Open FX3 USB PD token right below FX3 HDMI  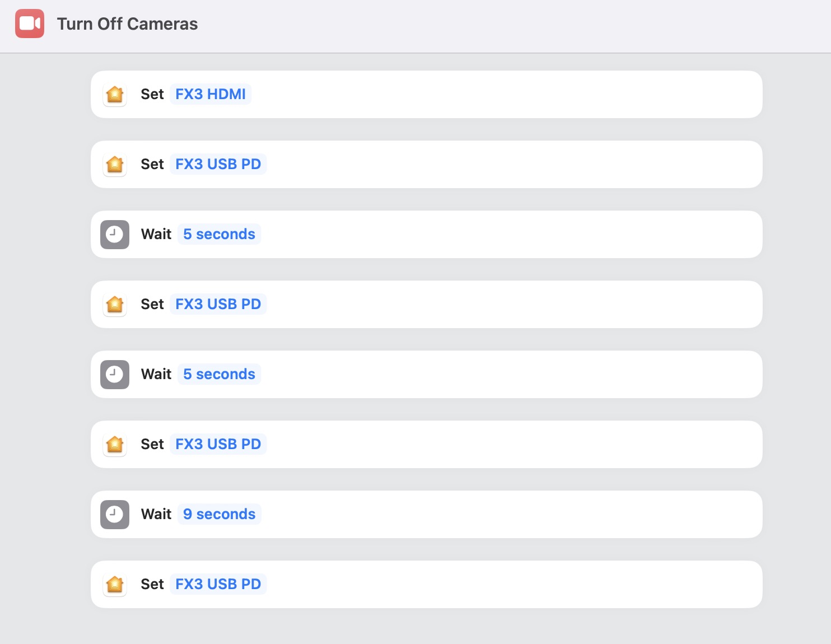tap(218, 164)
